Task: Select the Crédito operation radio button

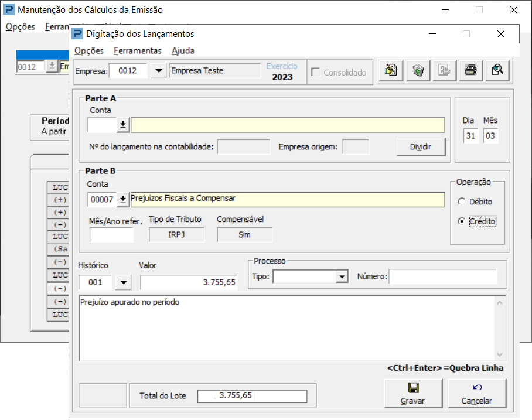Action: [x=462, y=221]
